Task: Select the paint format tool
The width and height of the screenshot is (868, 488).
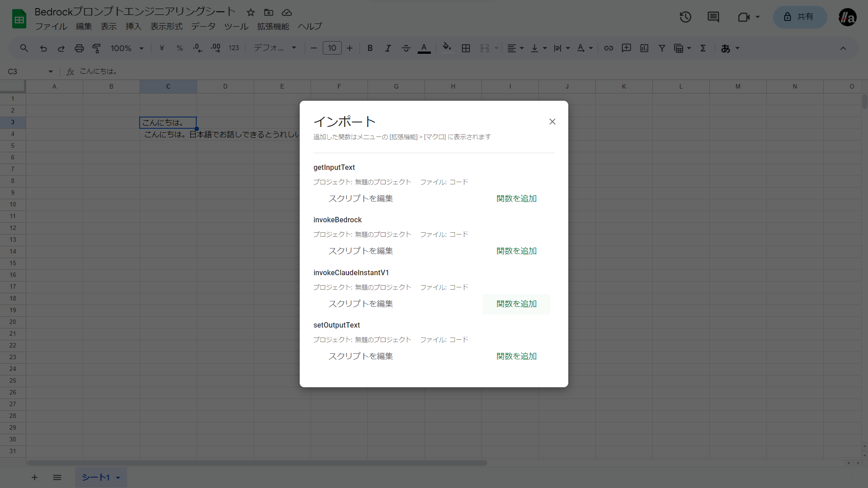Action: [x=96, y=48]
